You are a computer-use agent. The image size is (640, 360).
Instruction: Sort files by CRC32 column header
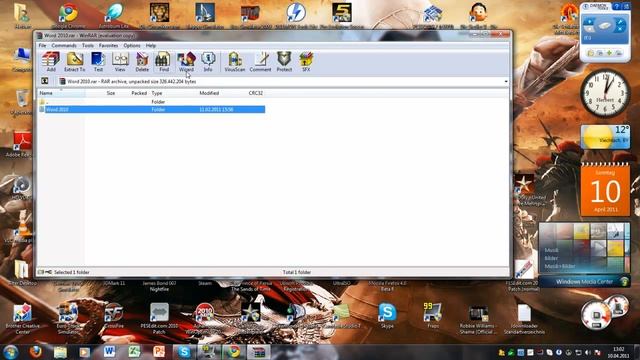(x=256, y=93)
